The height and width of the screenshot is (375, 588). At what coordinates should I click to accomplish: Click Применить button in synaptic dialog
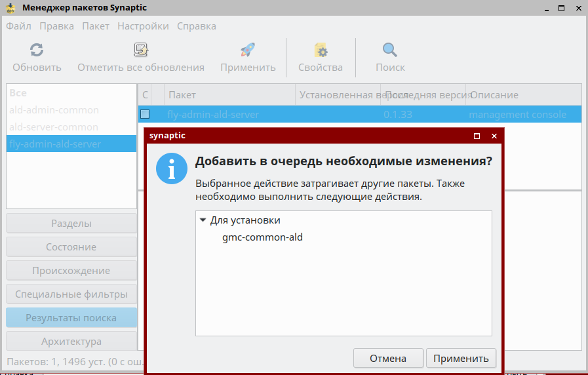pos(461,359)
